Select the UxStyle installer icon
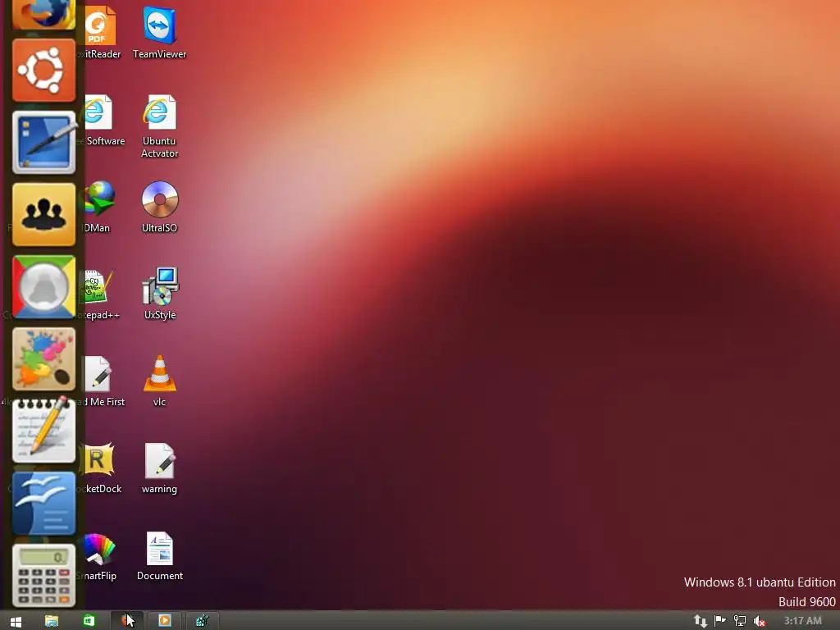 (160, 294)
